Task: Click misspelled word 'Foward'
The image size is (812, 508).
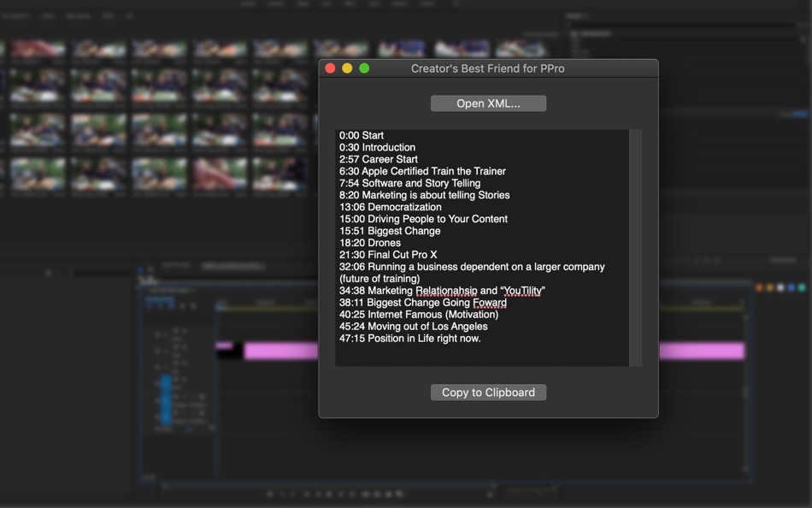Action: click(x=490, y=302)
